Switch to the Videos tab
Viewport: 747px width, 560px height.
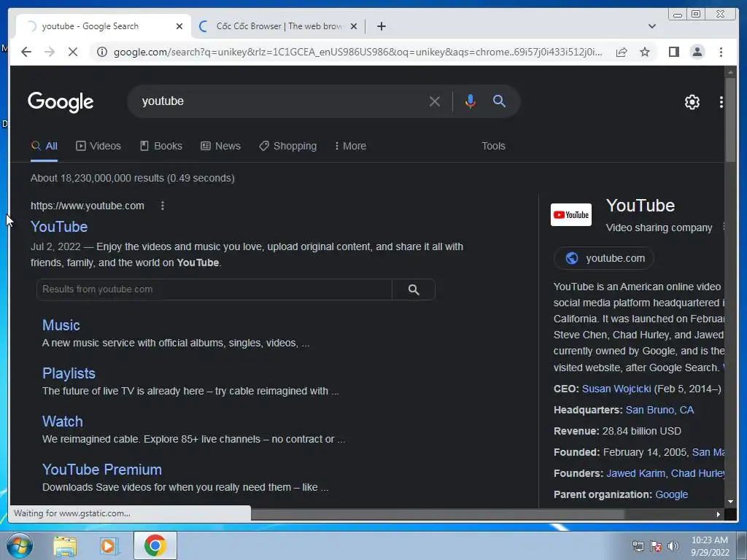98,146
